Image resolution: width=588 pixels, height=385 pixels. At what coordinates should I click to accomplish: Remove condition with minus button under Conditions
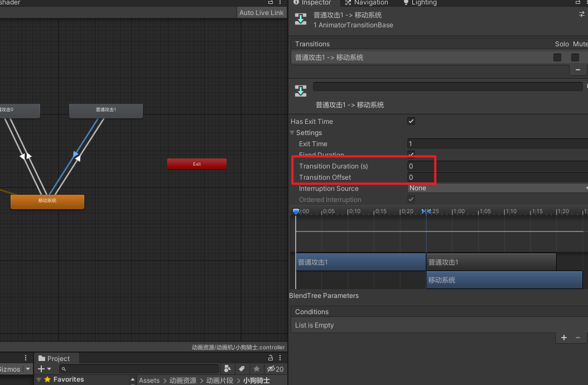tap(578, 338)
